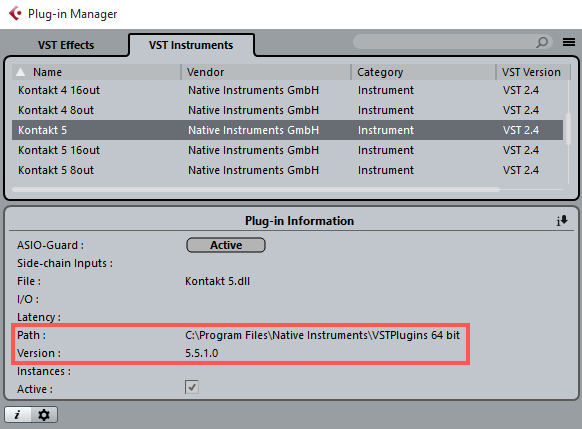Click the Side-chain Inputs label

tap(65, 263)
